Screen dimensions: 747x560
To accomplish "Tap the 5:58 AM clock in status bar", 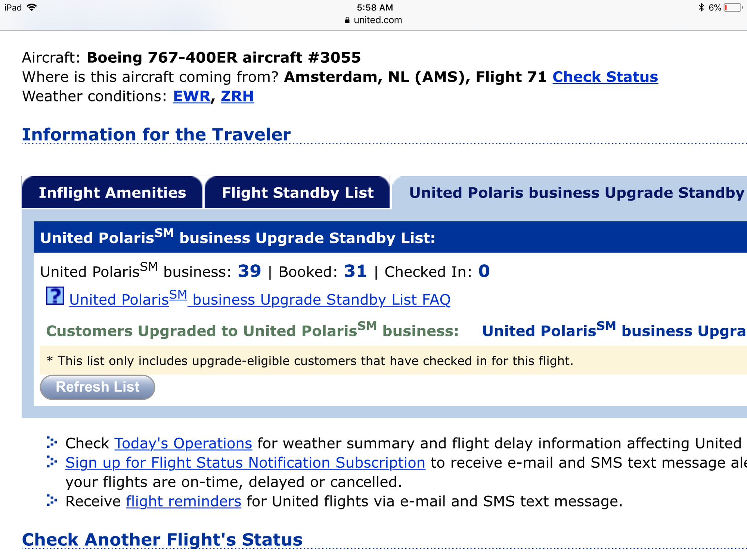I will pos(375,7).
